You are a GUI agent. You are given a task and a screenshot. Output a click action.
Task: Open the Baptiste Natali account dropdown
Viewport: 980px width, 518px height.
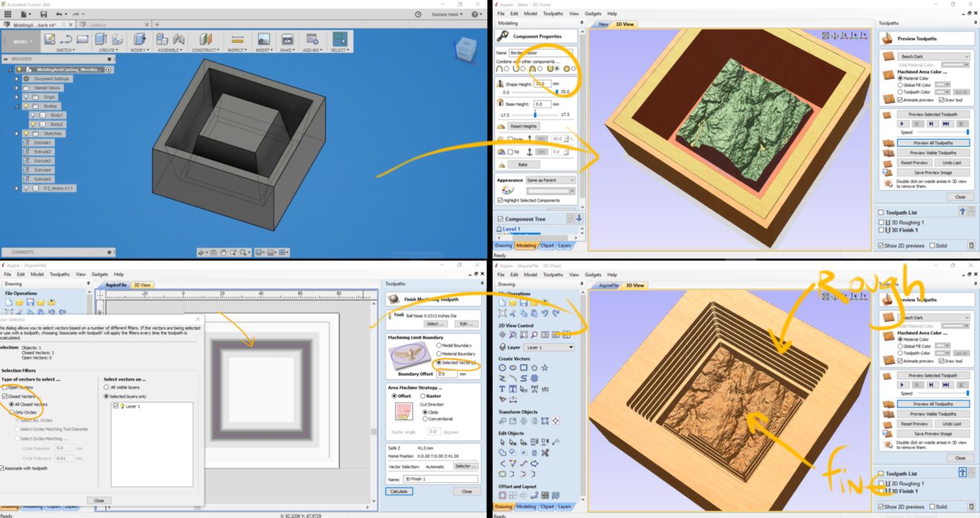coord(448,14)
